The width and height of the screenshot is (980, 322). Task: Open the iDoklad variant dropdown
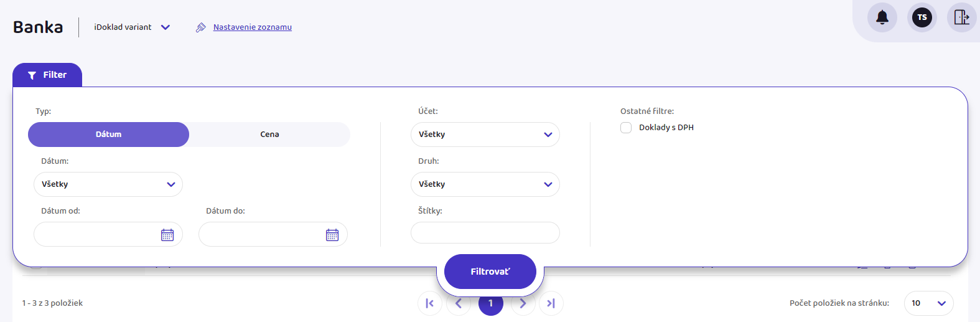point(132,27)
